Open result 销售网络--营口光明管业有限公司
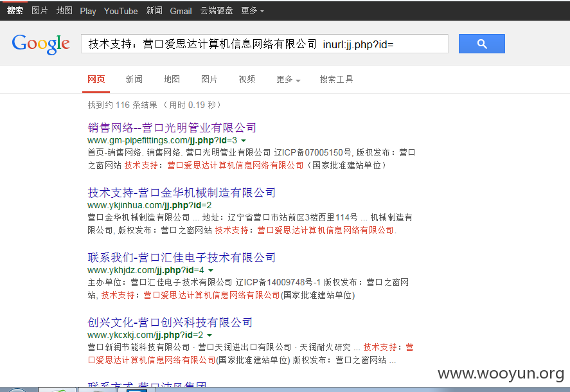The height and width of the screenshot is (392, 570). point(172,128)
